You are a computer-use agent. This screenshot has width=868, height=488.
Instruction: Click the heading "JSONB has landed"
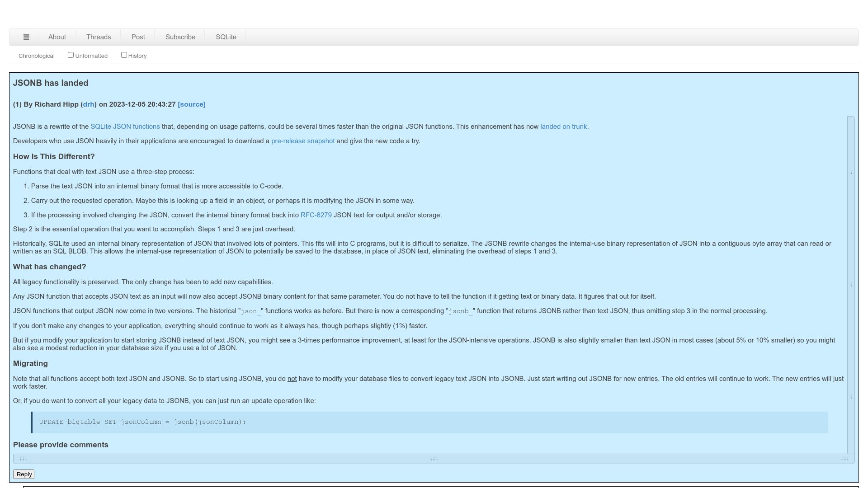point(51,83)
